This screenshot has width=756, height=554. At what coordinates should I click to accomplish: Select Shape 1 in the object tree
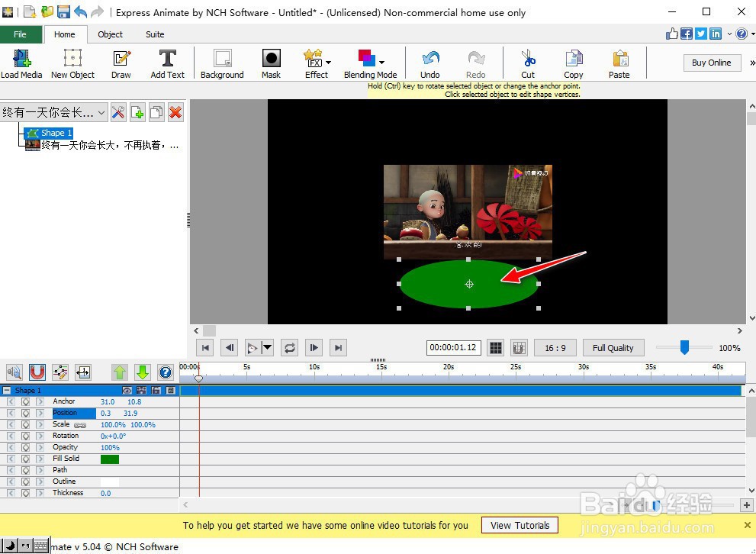49,133
